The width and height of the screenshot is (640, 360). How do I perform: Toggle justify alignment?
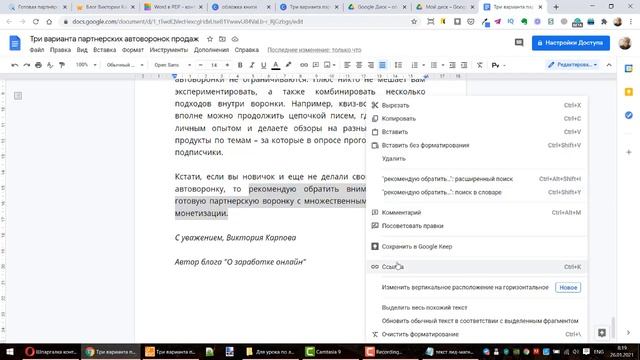[382, 65]
